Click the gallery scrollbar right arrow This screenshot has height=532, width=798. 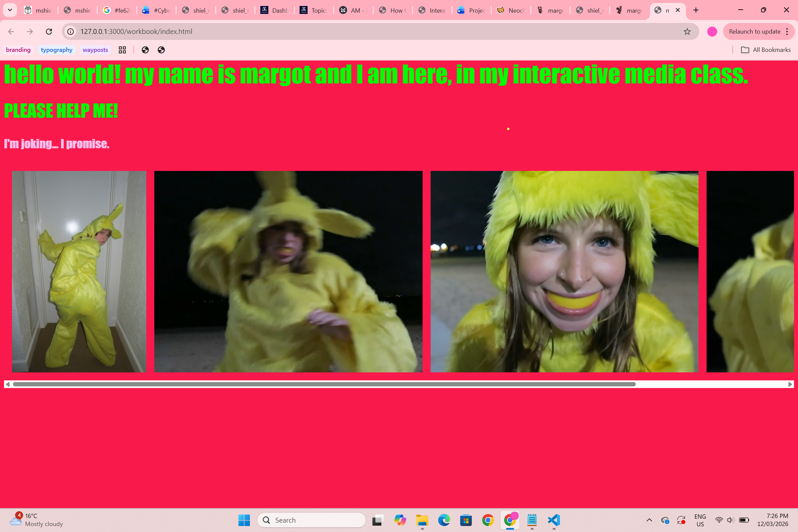pos(790,384)
